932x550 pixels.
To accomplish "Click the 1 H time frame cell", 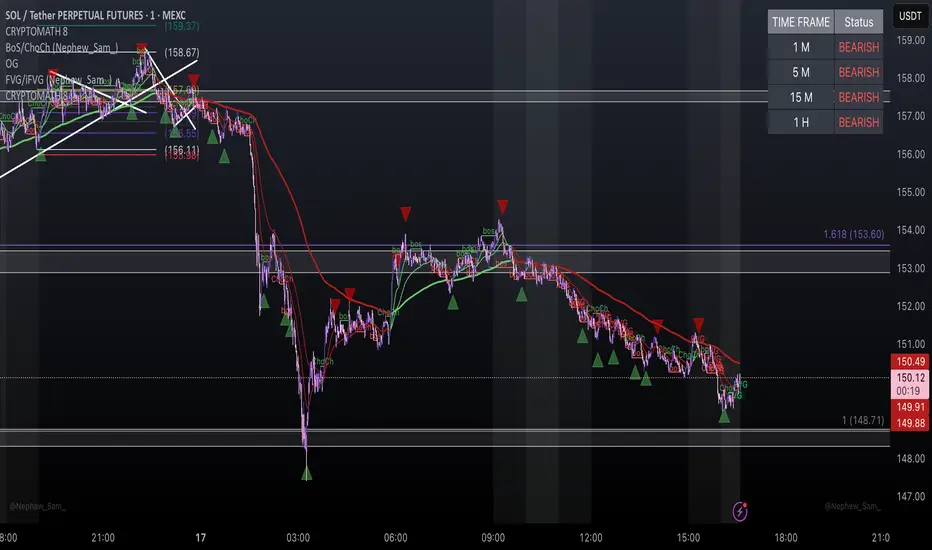I will [x=801, y=122].
